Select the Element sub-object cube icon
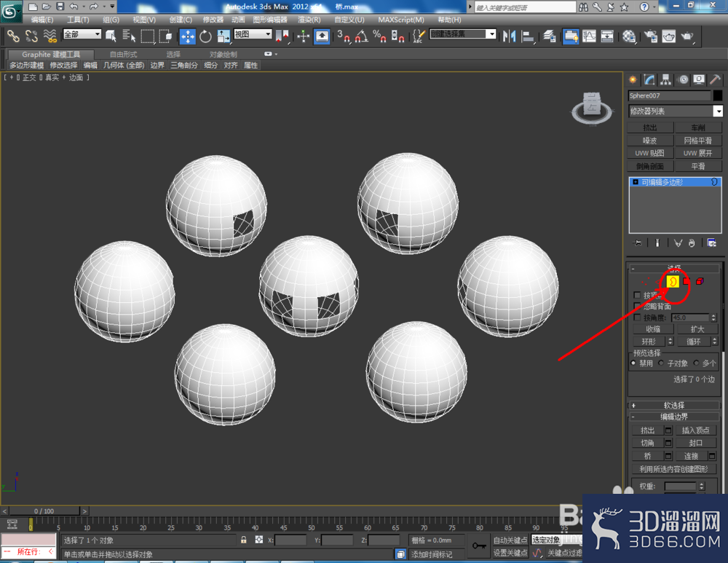 click(x=700, y=281)
